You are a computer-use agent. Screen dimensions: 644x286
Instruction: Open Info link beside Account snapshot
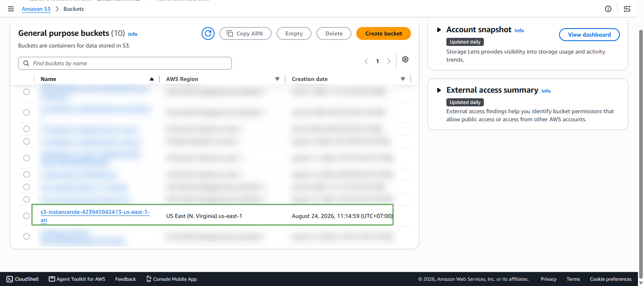point(519,31)
